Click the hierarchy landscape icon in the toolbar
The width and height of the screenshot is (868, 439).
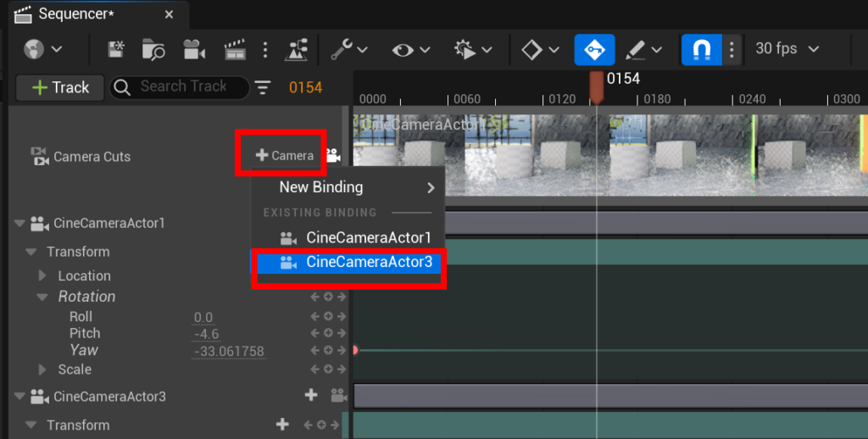tap(296, 49)
